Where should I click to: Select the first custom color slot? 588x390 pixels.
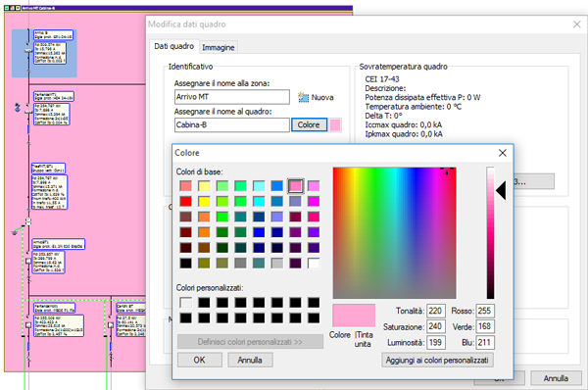185,303
